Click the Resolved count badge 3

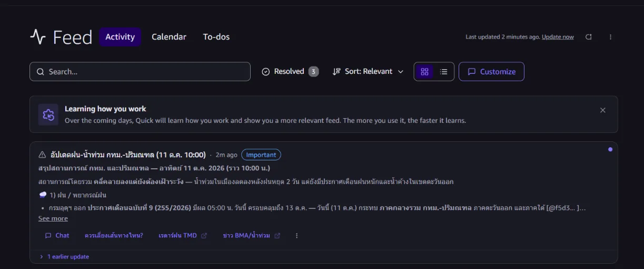point(313,72)
